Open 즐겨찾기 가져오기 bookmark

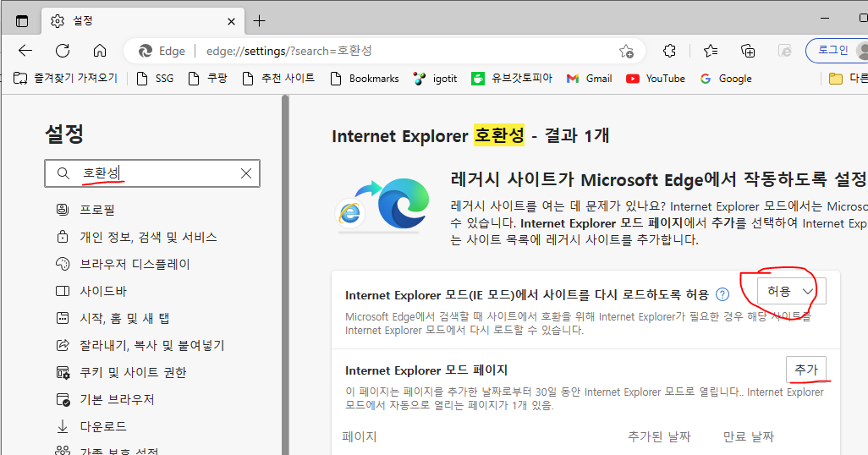click(x=65, y=79)
